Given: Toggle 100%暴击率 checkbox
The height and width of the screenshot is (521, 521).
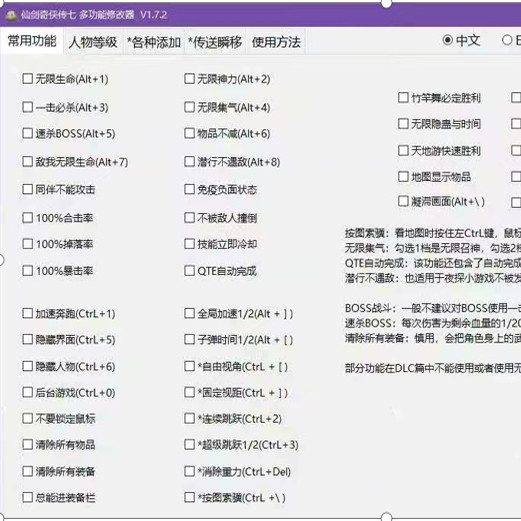Looking at the screenshot, I should coord(27,271).
